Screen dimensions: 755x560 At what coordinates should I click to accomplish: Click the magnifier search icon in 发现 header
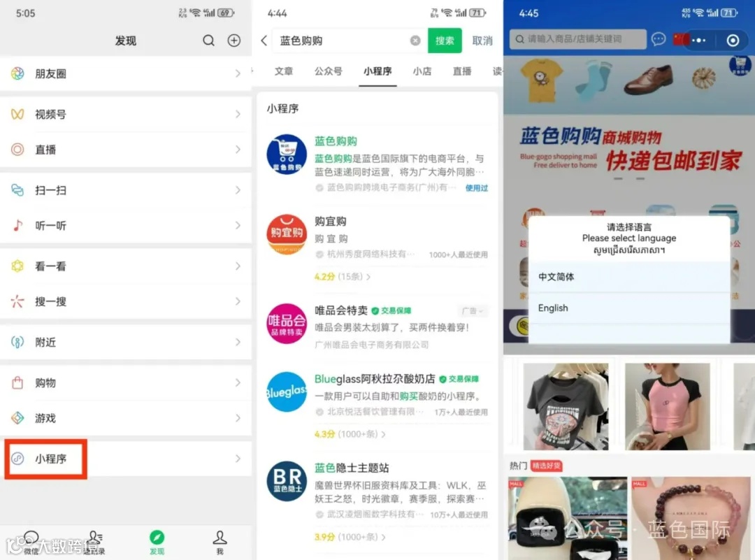pyautogui.click(x=208, y=41)
